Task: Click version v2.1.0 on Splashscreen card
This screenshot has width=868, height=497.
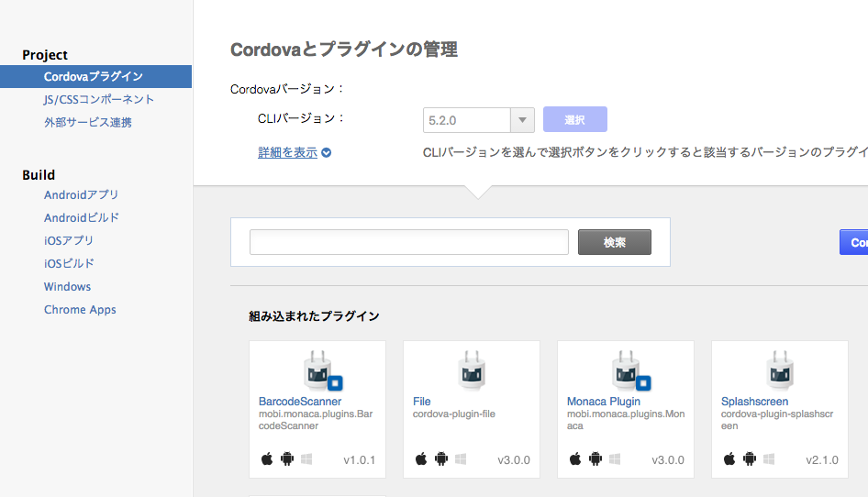Action: pos(822,460)
